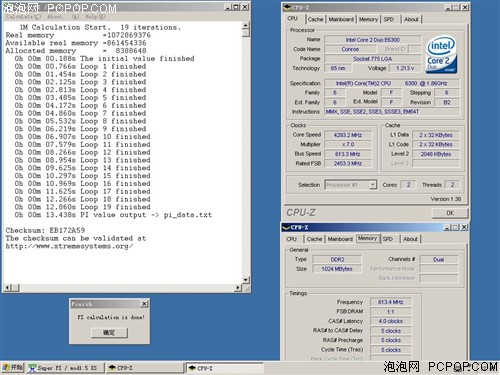
Task: Open the Help menu in Super PI
Action: click(x=95, y=16)
